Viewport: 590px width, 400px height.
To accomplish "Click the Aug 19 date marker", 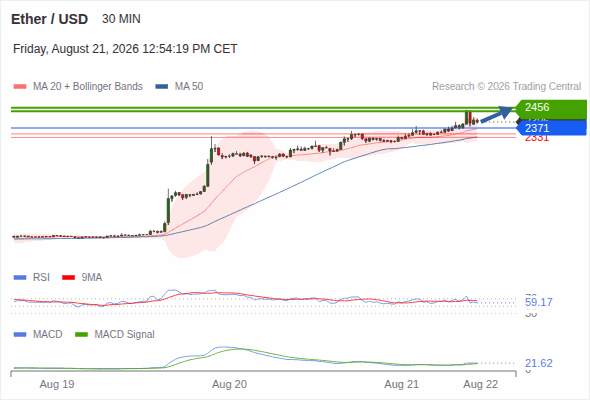I will click(x=57, y=384).
